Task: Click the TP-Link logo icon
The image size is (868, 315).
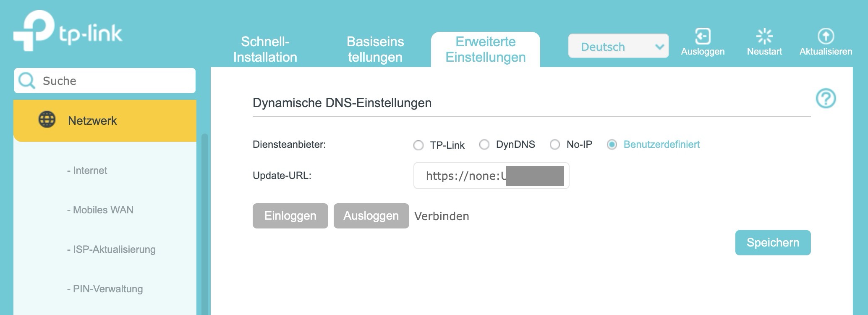Action: (34, 31)
